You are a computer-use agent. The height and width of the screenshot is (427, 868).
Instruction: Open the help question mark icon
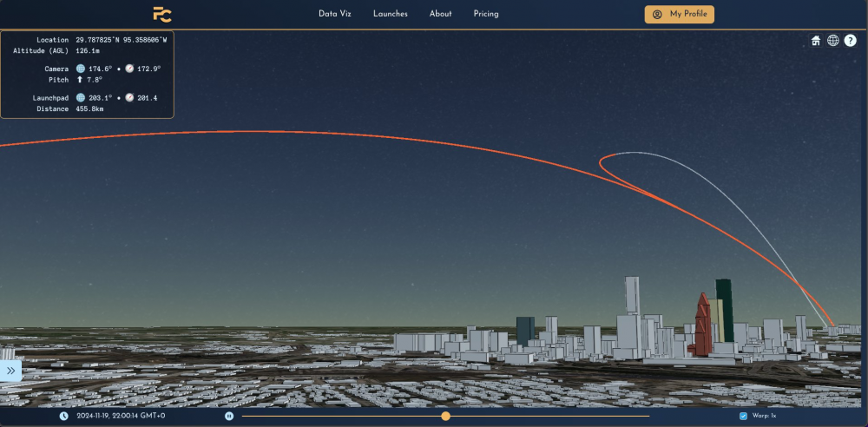851,41
